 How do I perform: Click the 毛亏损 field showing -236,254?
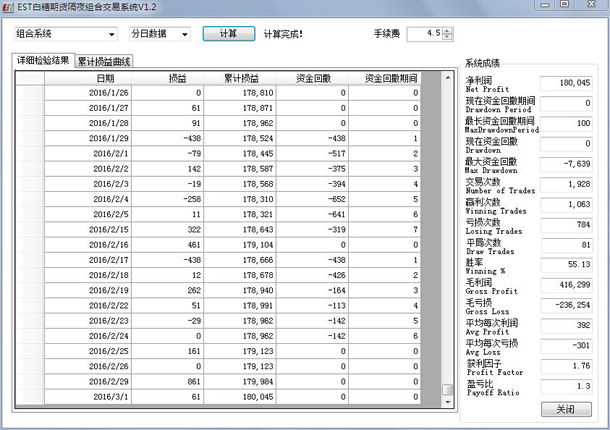[x=566, y=305]
